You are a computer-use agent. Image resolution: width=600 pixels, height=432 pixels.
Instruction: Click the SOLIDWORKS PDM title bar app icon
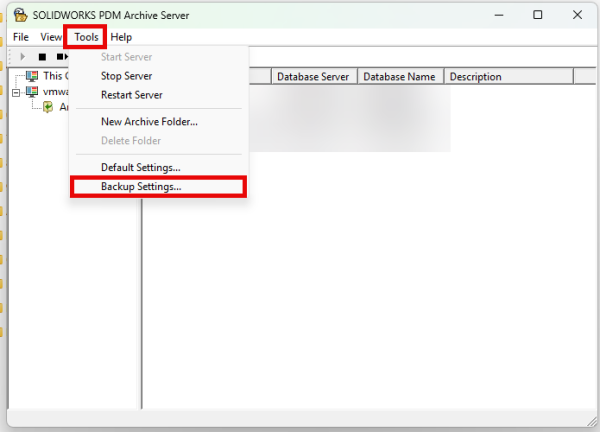coord(20,15)
